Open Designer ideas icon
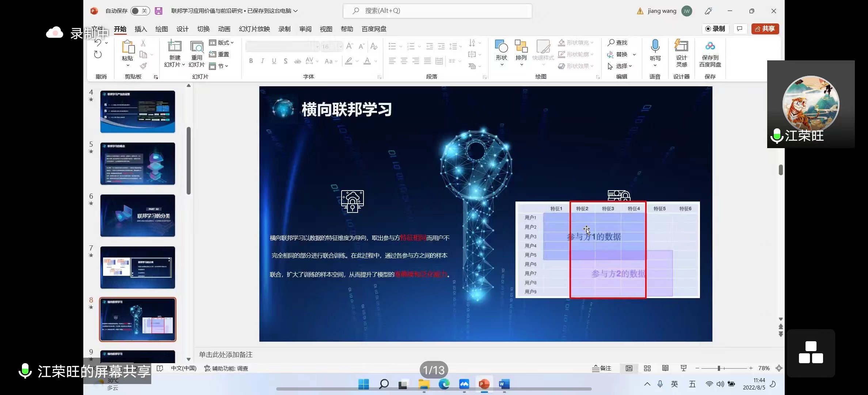This screenshot has height=395, width=868. 681,46
